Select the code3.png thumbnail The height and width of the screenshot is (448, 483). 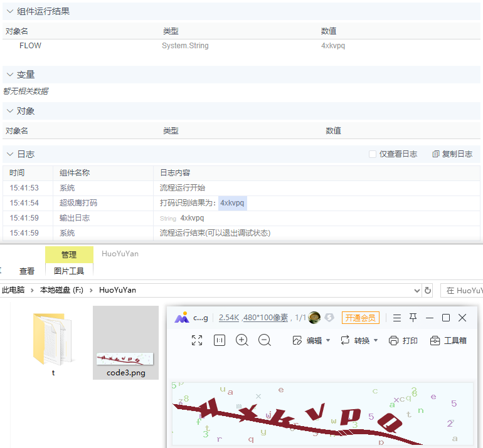point(125,343)
